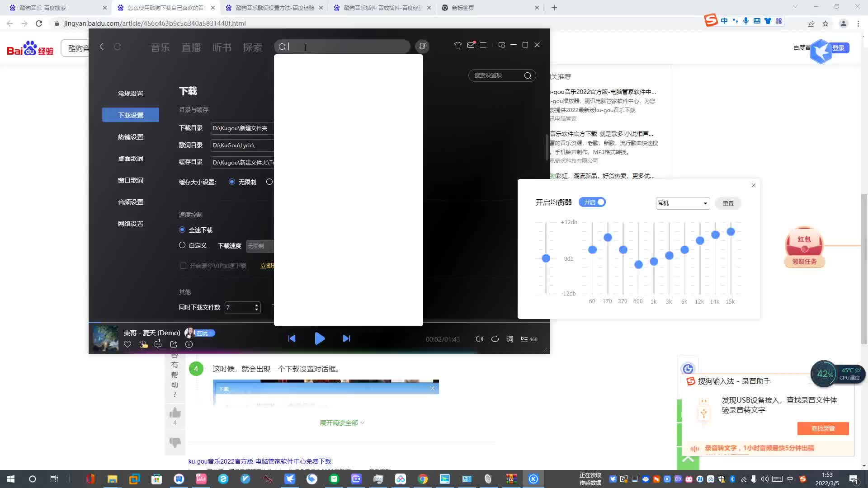This screenshot has width=868, height=488.
Task: Click the album cover thumbnail in player bar
Action: point(105,338)
